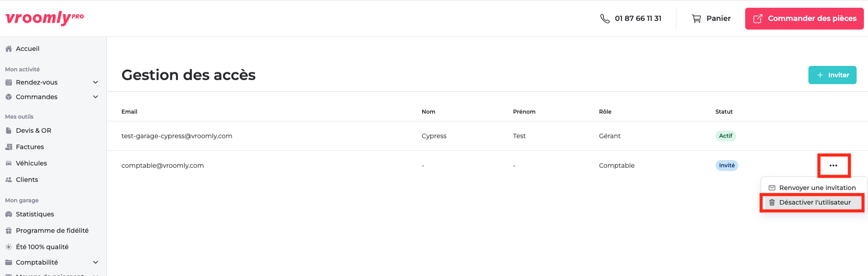This screenshot has width=868, height=276.
Task: Click the Inviter button
Action: (832, 75)
